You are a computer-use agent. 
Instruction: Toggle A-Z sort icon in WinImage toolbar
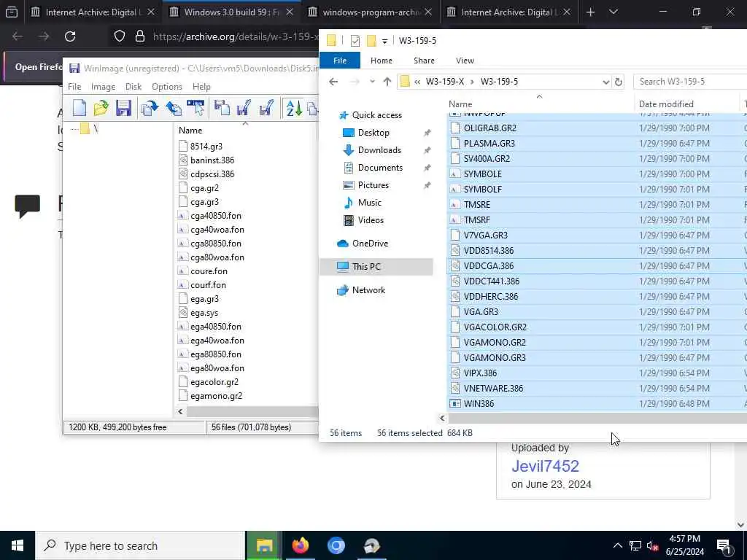pos(294,109)
